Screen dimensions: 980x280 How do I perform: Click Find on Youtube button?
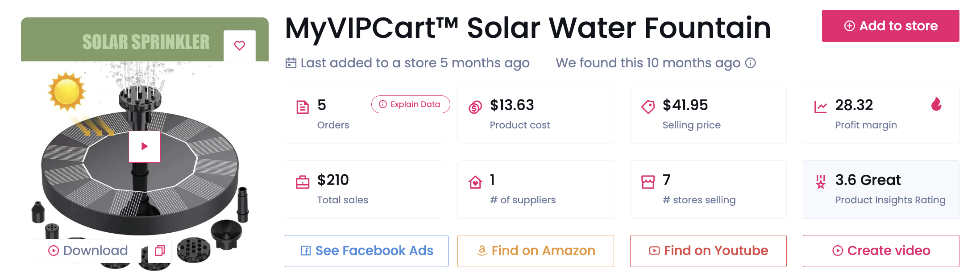tap(708, 251)
